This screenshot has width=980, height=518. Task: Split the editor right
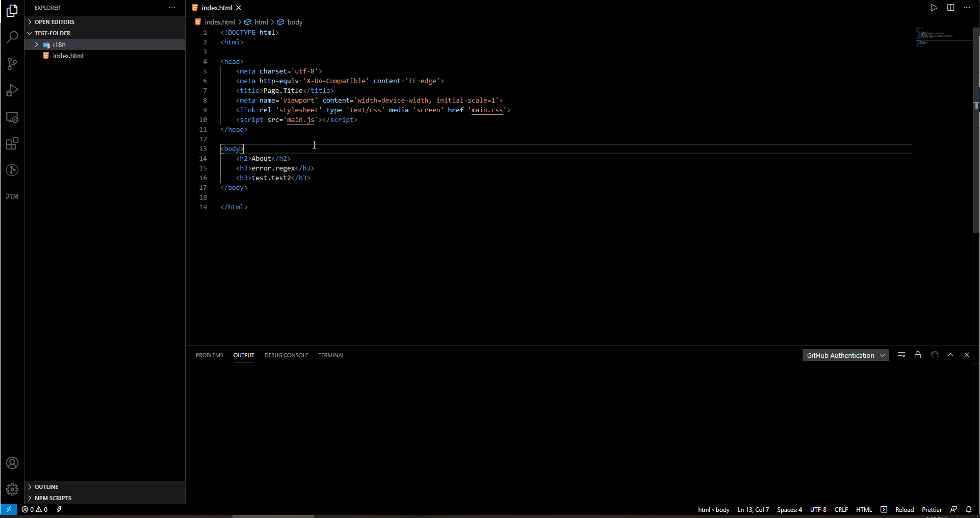950,8
